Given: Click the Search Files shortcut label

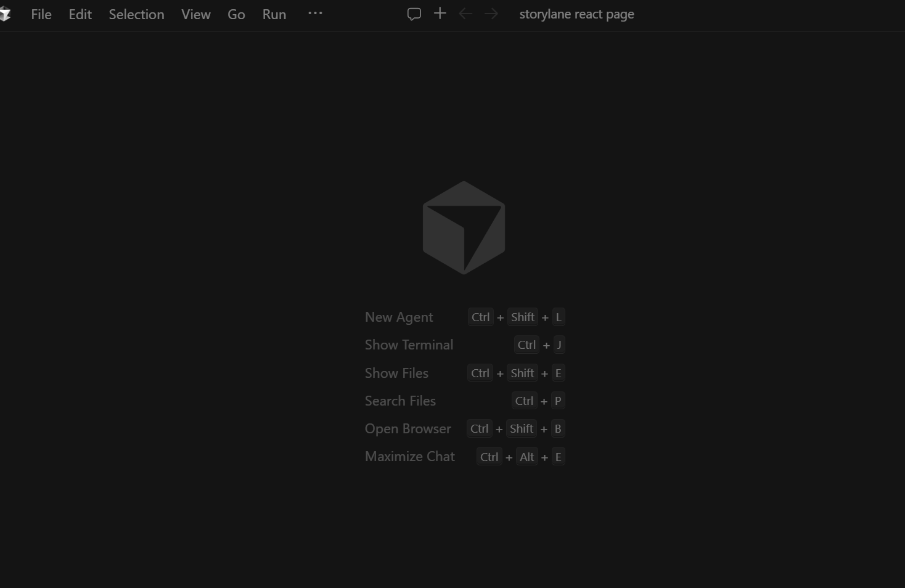Looking at the screenshot, I should click(x=400, y=401).
